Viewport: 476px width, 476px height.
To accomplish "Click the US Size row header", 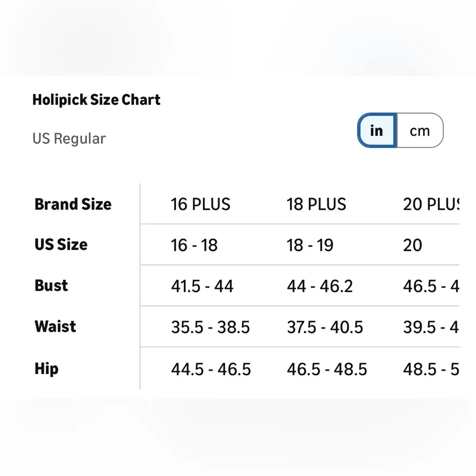I will [61, 245].
